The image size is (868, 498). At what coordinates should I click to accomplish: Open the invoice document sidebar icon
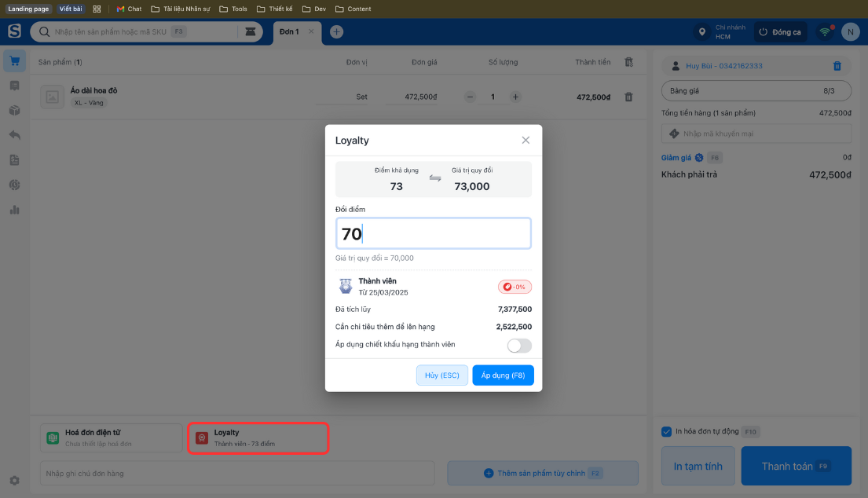click(x=14, y=160)
